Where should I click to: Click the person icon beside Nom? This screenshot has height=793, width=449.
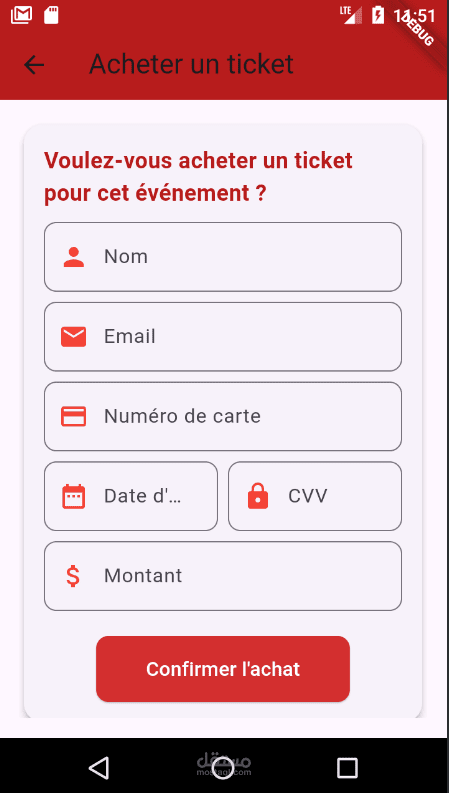pyautogui.click(x=74, y=257)
